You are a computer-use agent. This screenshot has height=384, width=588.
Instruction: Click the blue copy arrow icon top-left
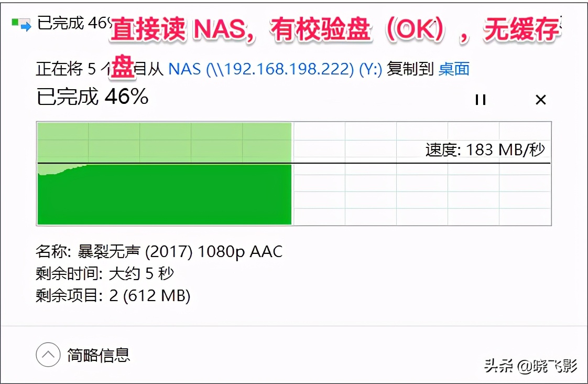22,25
